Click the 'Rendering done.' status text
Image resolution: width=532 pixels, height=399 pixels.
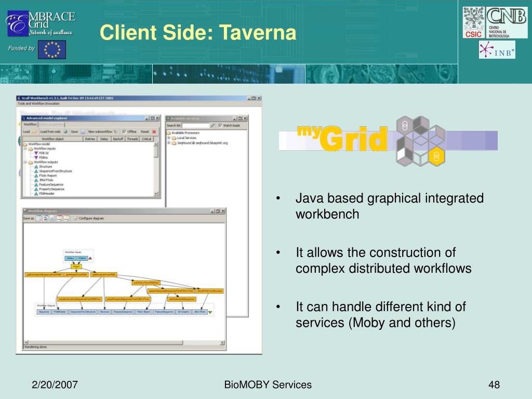click(36, 347)
